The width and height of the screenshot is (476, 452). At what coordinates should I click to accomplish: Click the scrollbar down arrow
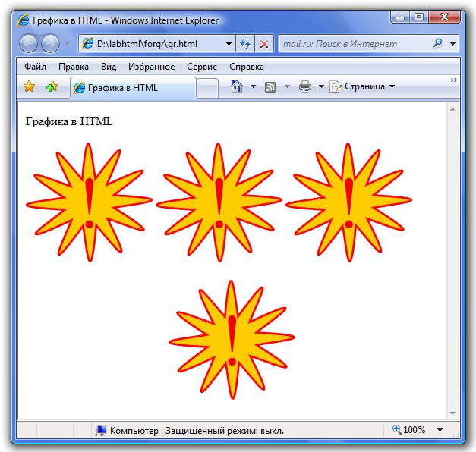point(452,413)
